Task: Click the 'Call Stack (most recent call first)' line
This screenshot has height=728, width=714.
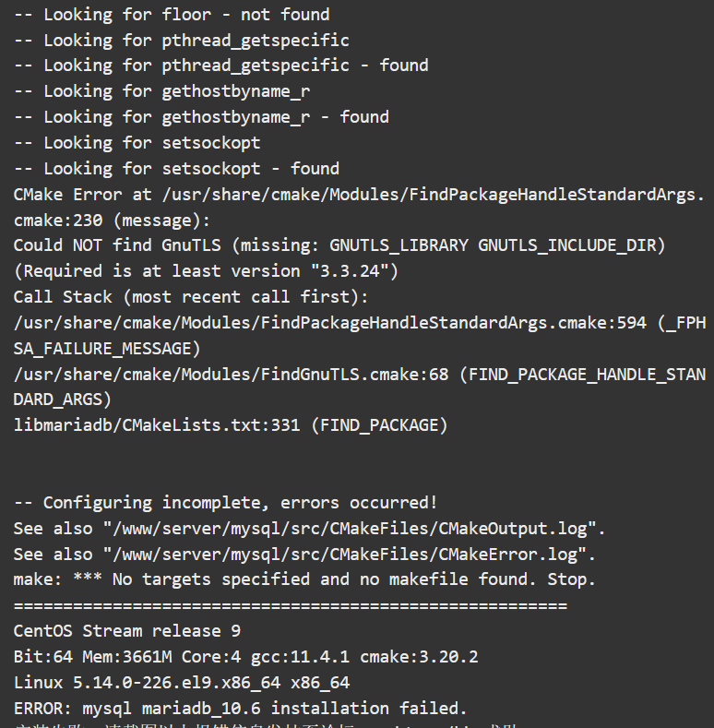Action: (x=191, y=297)
